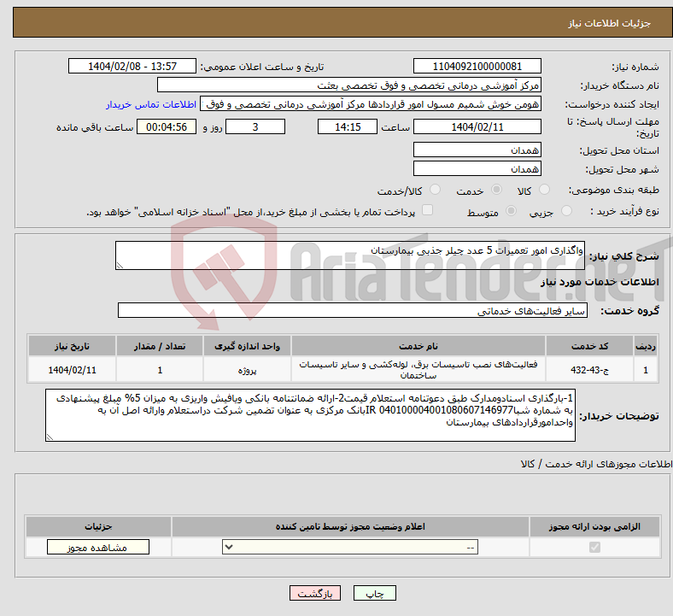Choose the جزیی purchase type radio
The image size is (673, 616).
click(566, 210)
